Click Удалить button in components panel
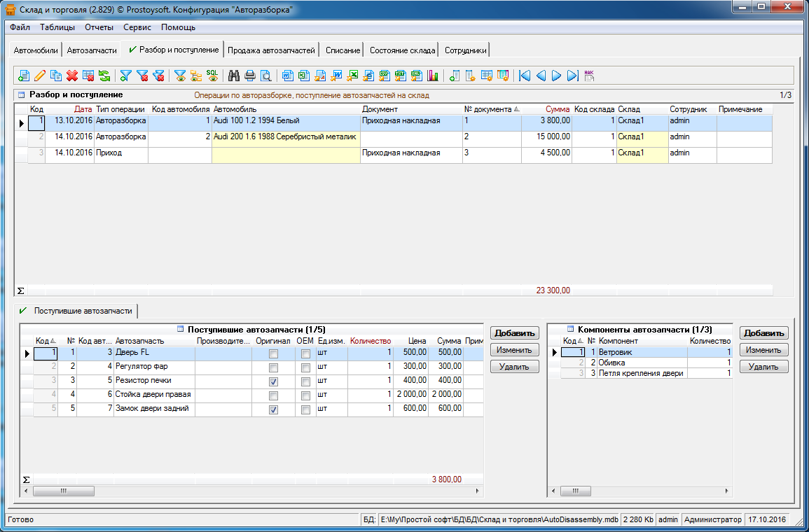 click(763, 367)
